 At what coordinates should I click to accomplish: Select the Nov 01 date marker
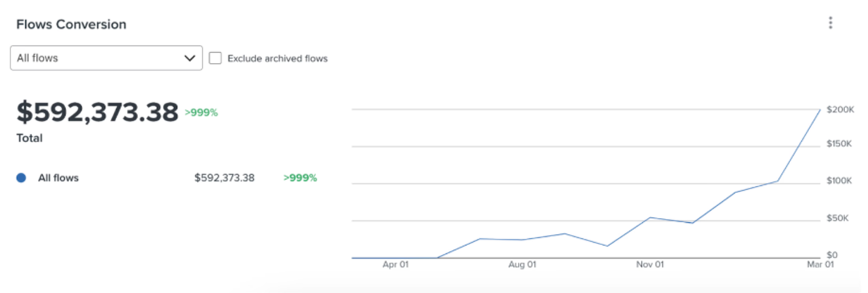pos(650,264)
